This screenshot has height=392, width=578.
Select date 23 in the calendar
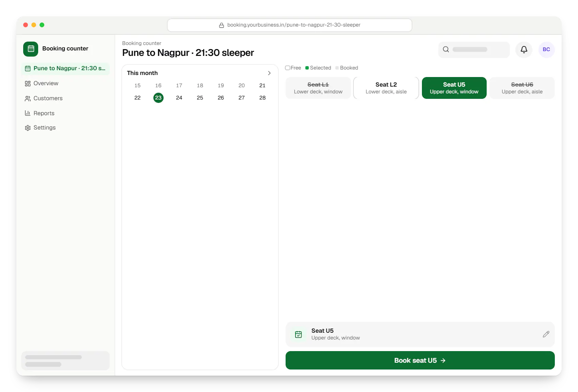tap(158, 98)
